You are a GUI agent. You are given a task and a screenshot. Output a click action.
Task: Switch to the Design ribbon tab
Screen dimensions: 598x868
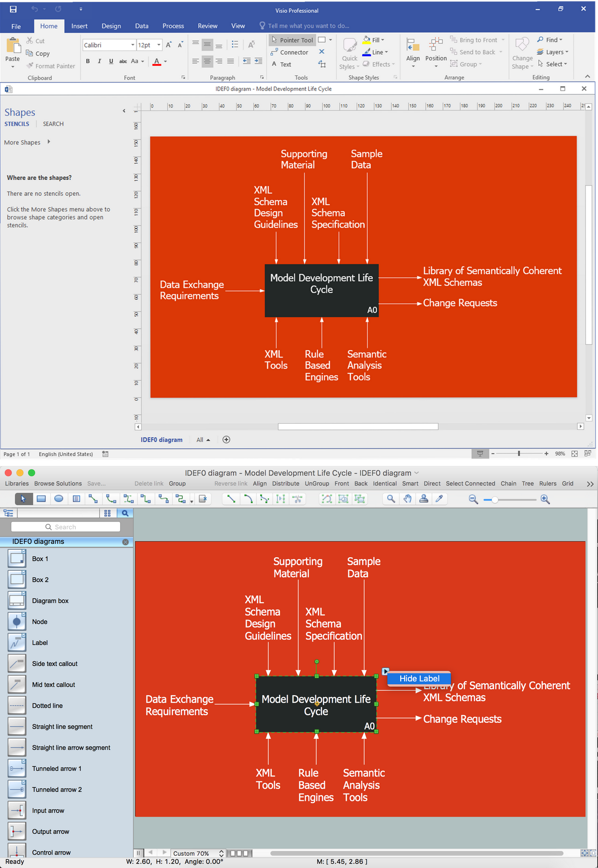[111, 26]
